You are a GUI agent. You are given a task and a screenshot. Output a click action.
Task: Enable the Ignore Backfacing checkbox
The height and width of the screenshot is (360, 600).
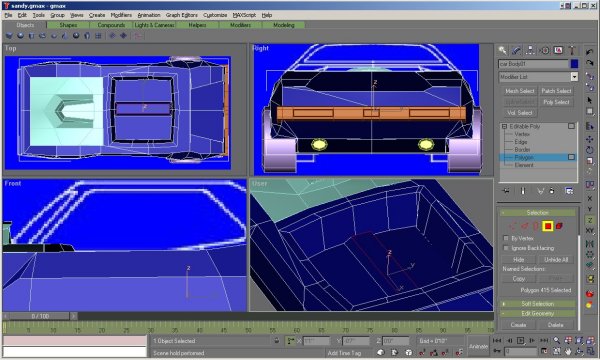coord(506,248)
